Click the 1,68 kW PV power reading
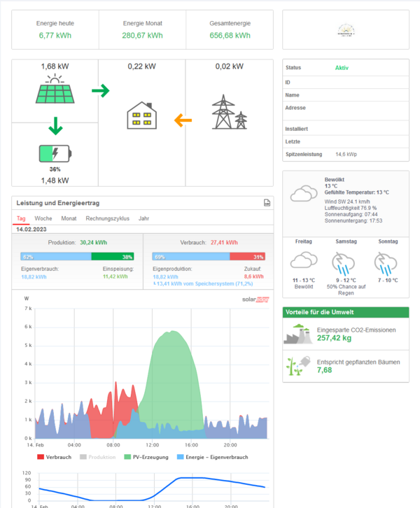This screenshot has width=420, height=508. point(55,66)
